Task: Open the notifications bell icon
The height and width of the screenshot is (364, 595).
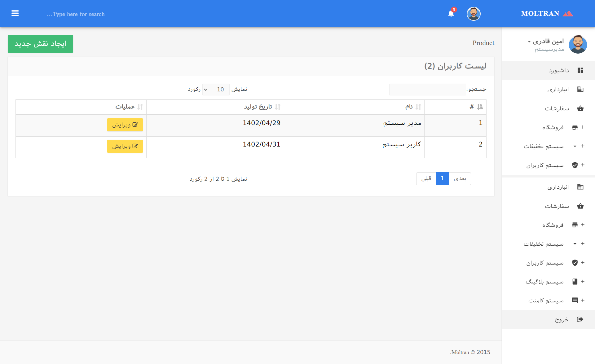Action: pos(451,14)
